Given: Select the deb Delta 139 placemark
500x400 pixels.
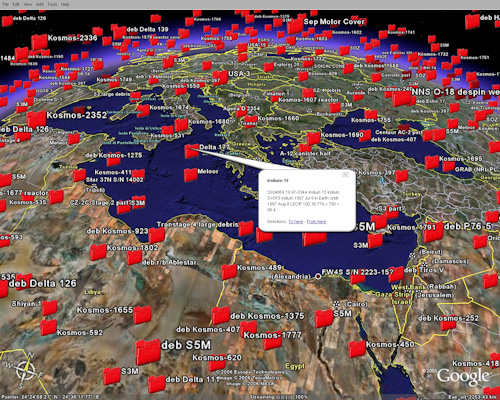Looking at the screenshot, I should pos(119,33).
